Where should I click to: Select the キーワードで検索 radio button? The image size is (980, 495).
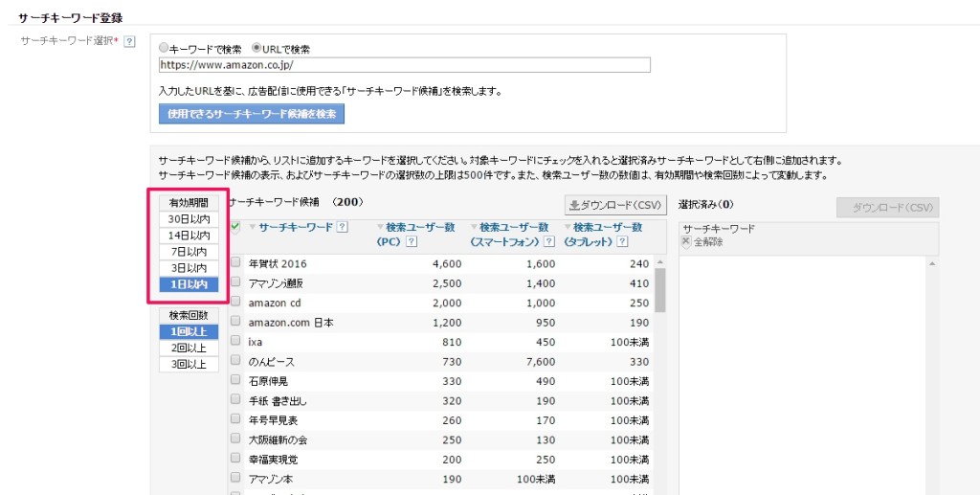[164, 48]
